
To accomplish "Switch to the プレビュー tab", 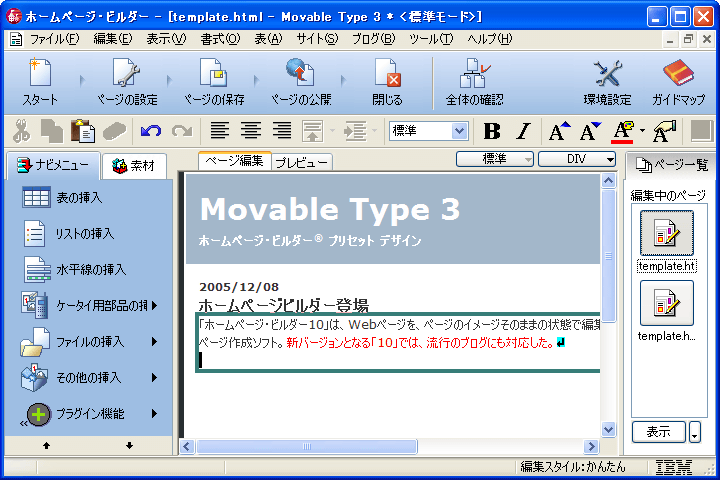I will (302, 162).
